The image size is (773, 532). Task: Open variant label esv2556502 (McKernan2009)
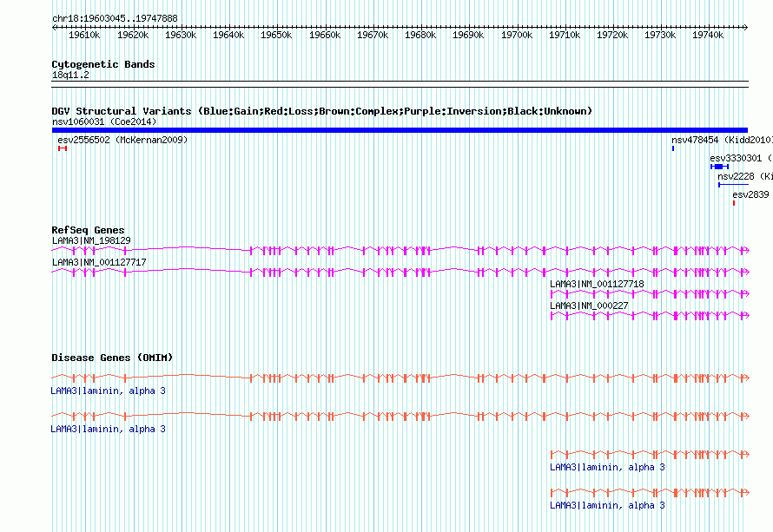coord(122,140)
